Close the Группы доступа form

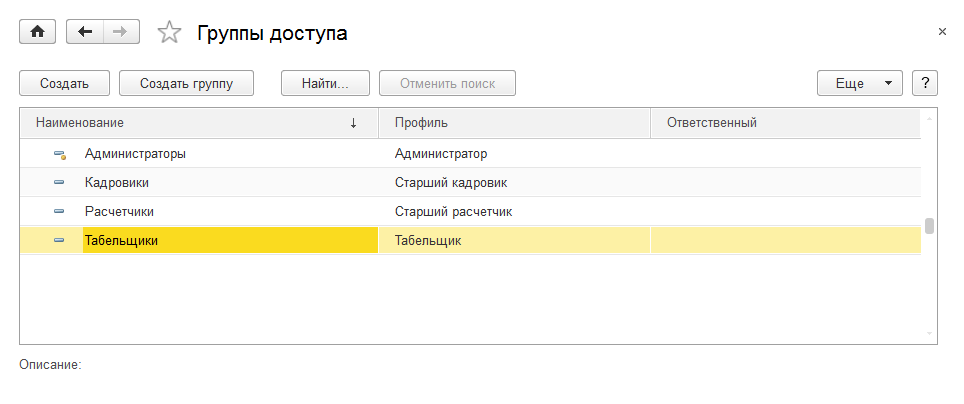[x=942, y=32]
